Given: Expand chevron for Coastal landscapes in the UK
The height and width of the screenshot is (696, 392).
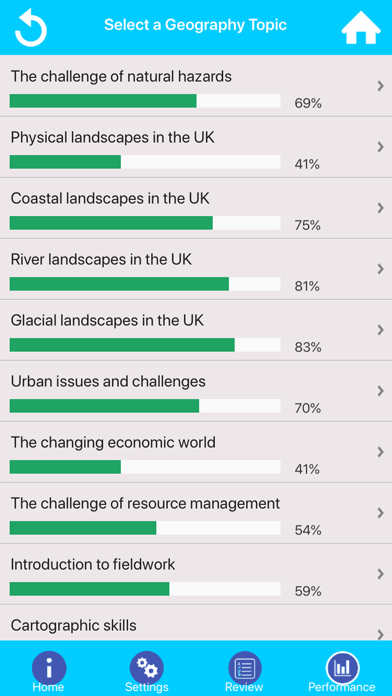Looking at the screenshot, I should click(x=380, y=208).
